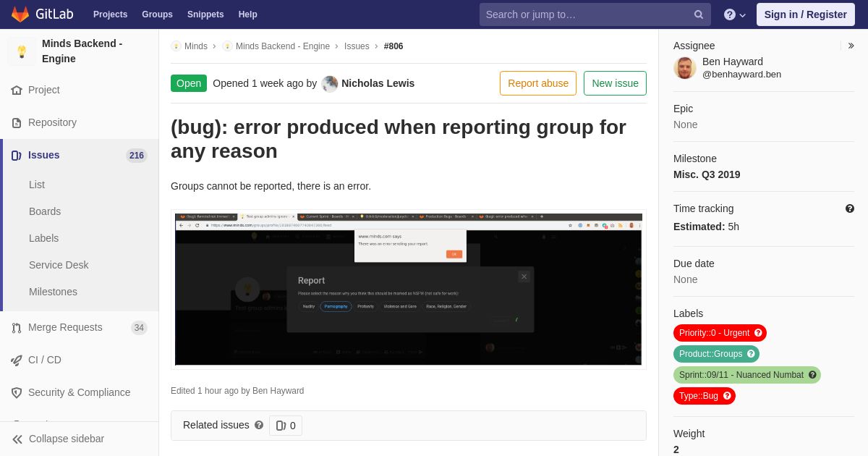Click the Minds breadcrumb group icon
The height and width of the screenshot is (456, 868).
(176, 46)
